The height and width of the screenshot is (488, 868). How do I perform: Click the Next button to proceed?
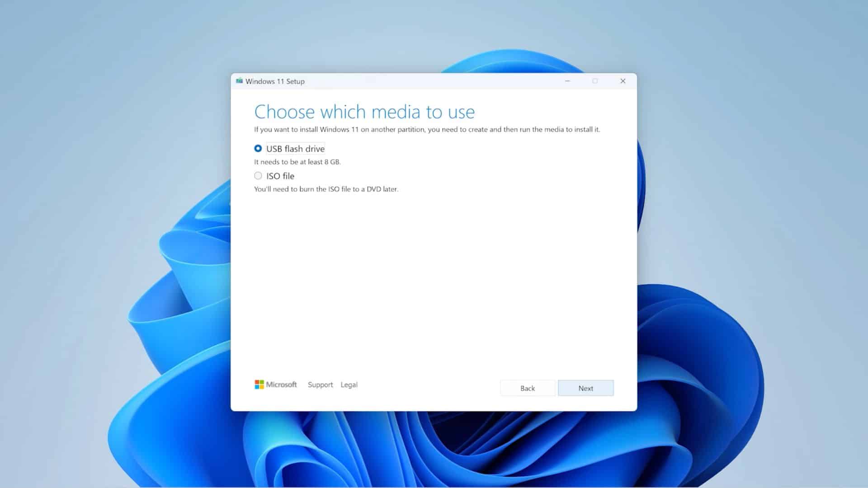[586, 388]
